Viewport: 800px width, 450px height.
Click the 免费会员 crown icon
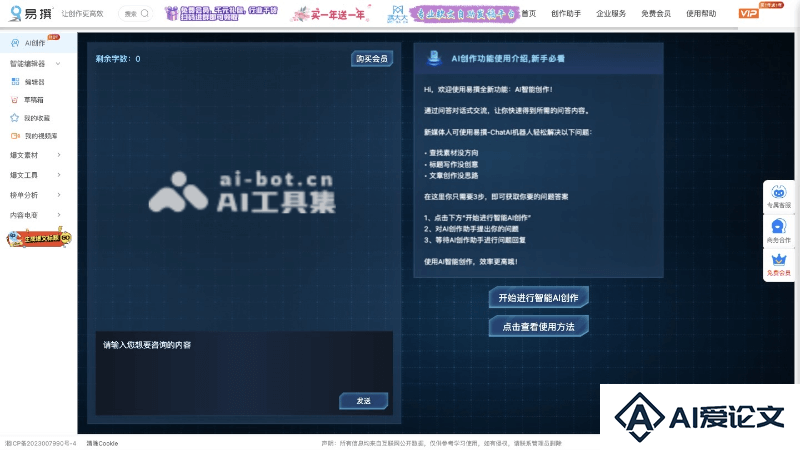coord(779,260)
